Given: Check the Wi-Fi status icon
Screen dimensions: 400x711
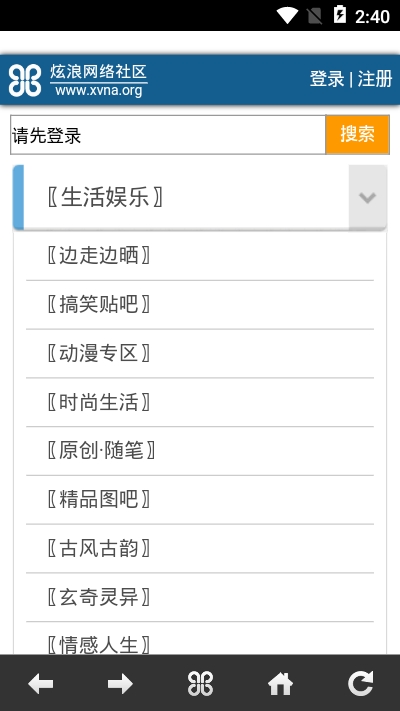Looking at the screenshot, I should coord(287,15).
